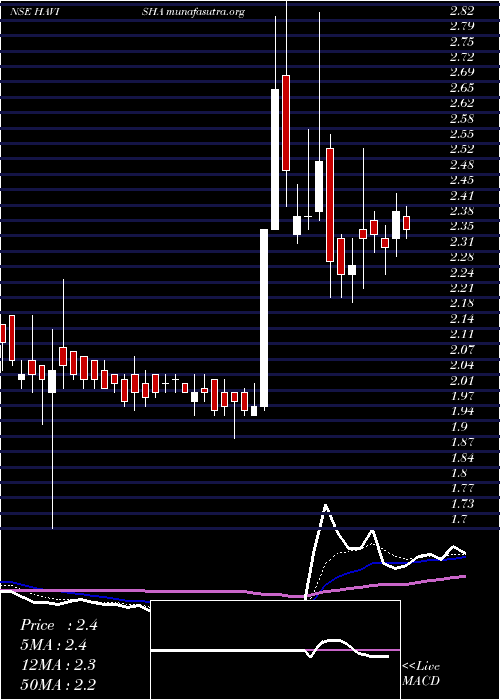Image resolution: width=500 pixels, height=700 pixels.
Task: Click the 2.04 price axis label
Action: pos(462,365)
